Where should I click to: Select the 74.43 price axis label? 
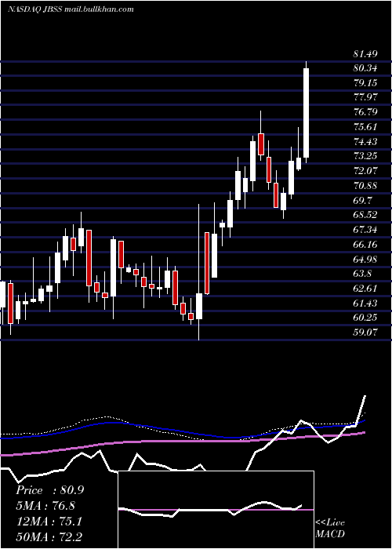coord(365,141)
